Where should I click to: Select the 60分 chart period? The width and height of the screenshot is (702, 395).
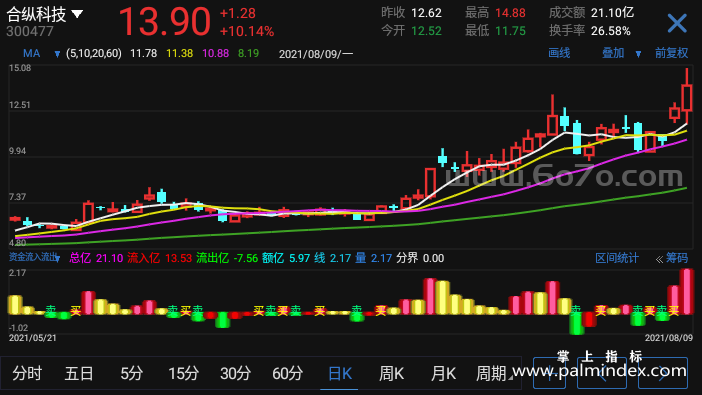(287, 373)
